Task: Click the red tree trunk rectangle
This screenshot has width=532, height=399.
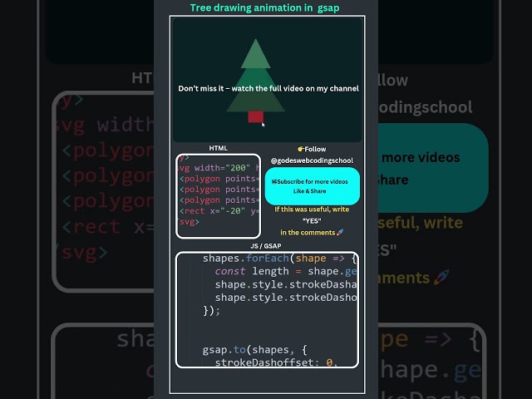Action: (x=255, y=116)
